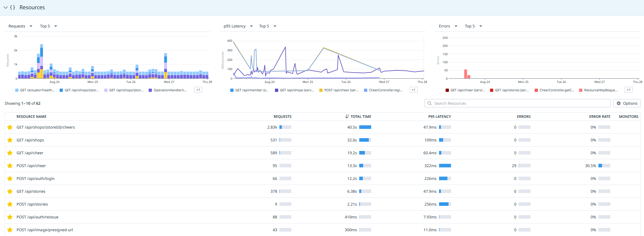Unstar the POST /api/auth/reissue row
The width and height of the screenshot is (644, 236).
(x=10, y=217)
